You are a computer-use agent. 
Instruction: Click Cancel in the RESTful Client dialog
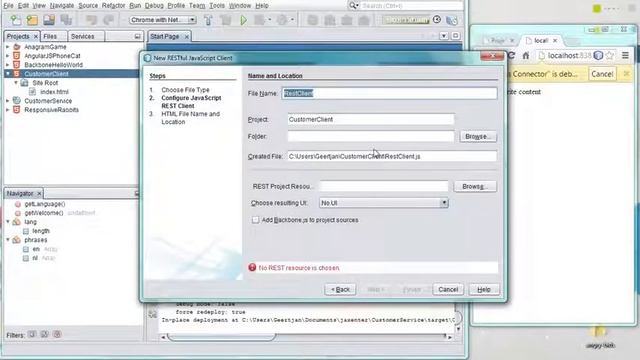pyautogui.click(x=448, y=289)
